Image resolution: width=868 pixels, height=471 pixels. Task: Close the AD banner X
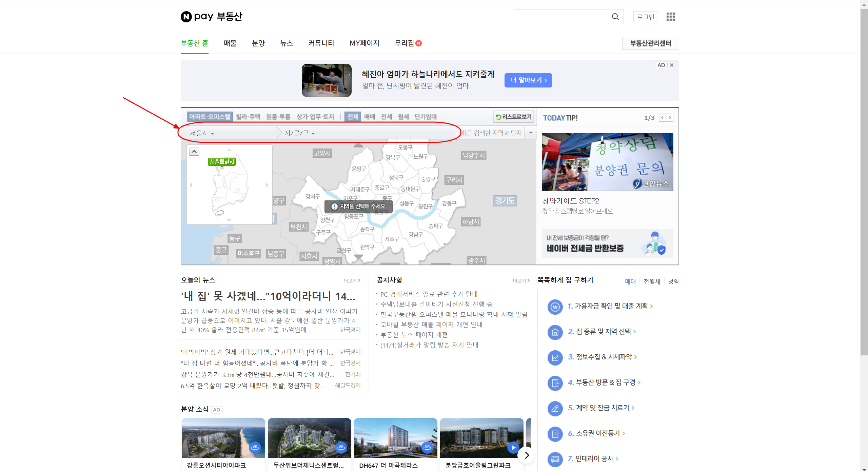(x=672, y=65)
